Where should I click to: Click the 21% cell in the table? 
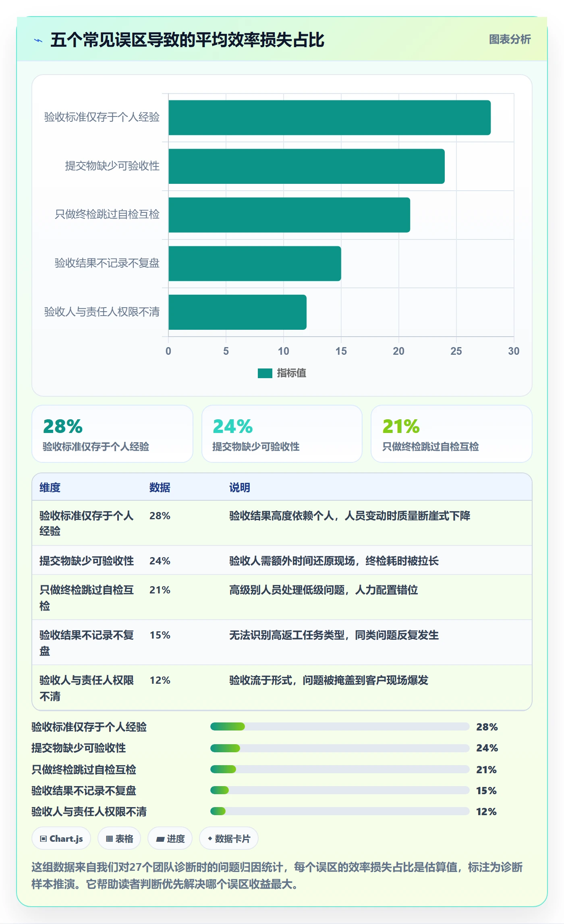click(x=160, y=590)
